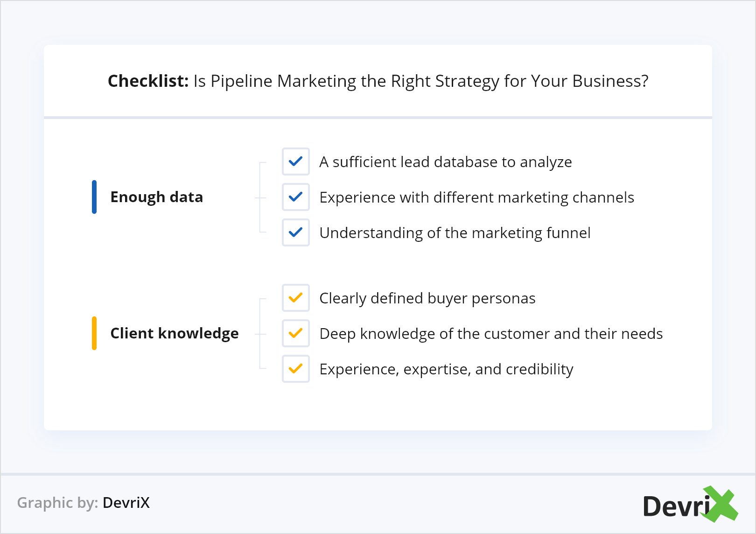Select the Client knowledge heading
The image size is (756, 534).
pos(175,333)
